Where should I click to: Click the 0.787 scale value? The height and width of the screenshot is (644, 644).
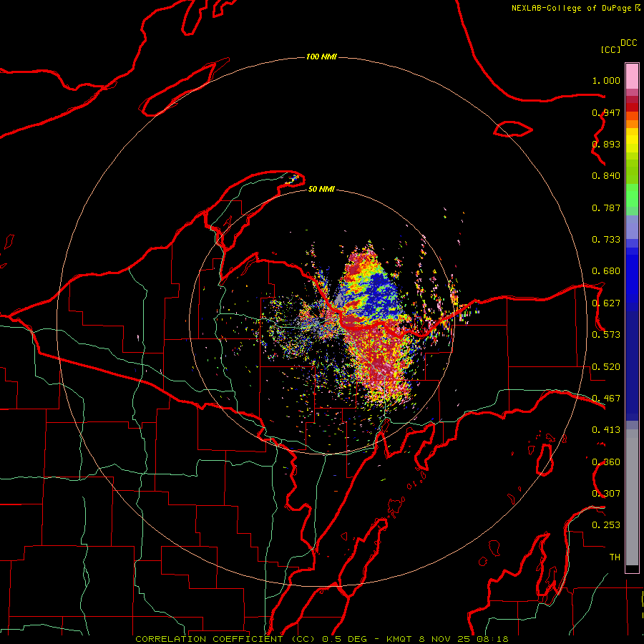coord(606,208)
